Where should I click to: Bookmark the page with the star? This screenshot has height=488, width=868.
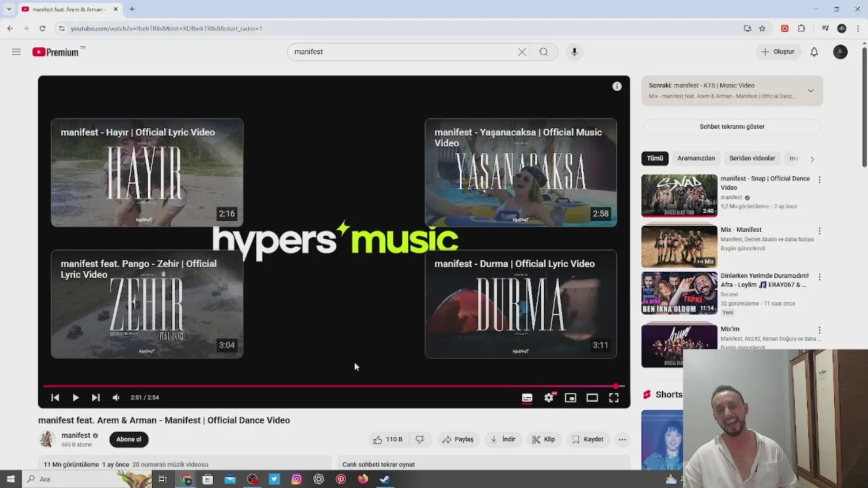[762, 28]
